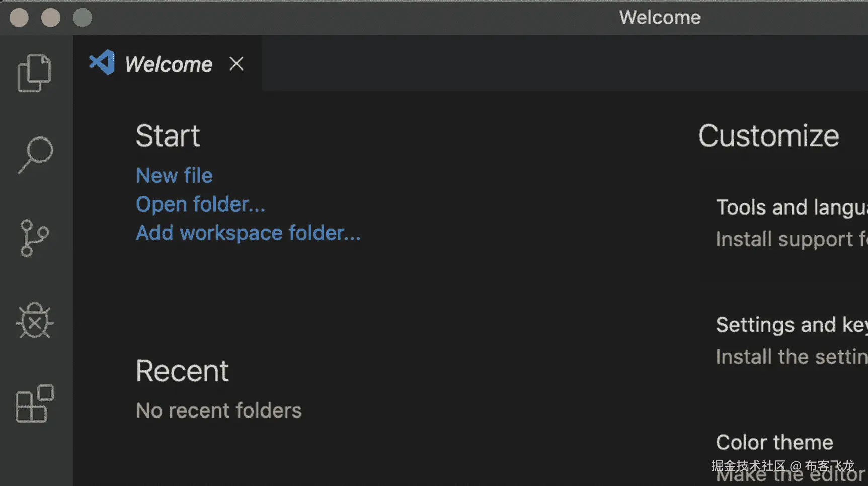Select the Welcome editor tab label
The height and width of the screenshot is (486, 868).
(169, 64)
